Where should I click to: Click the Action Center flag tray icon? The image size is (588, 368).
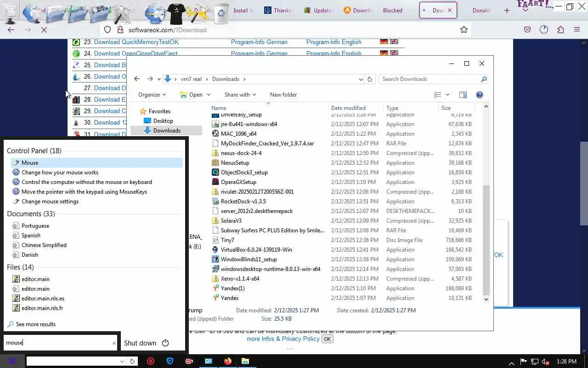tap(523, 362)
